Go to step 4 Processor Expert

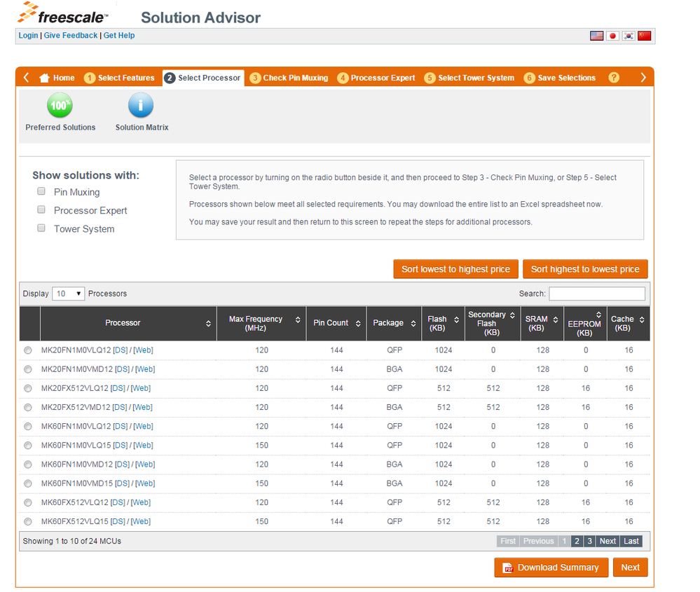(376, 78)
